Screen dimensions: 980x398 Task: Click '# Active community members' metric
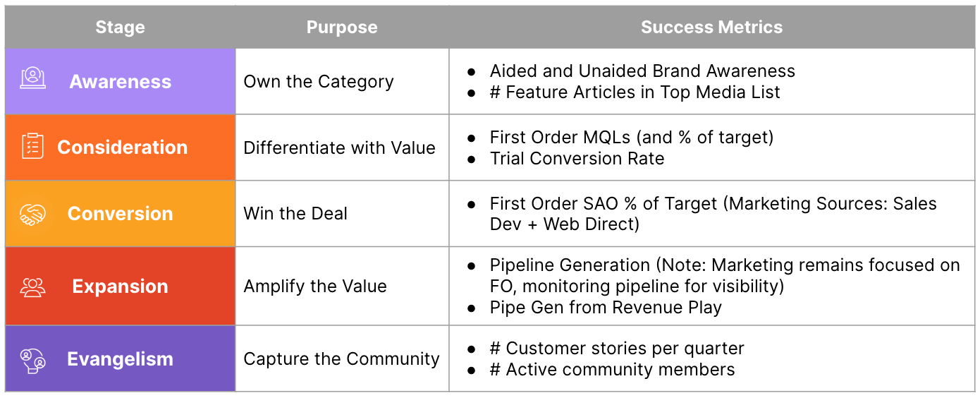[x=612, y=370]
